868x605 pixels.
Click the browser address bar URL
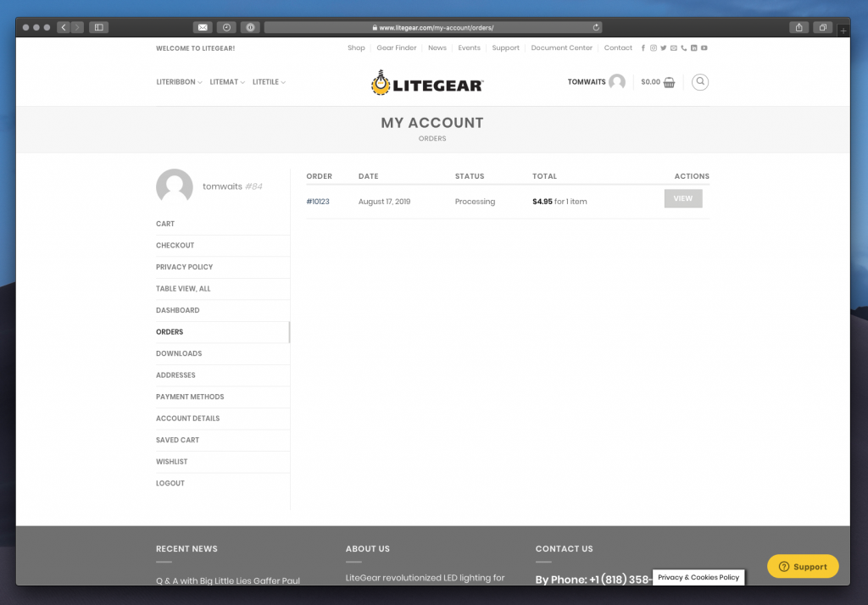pyautogui.click(x=433, y=27)
